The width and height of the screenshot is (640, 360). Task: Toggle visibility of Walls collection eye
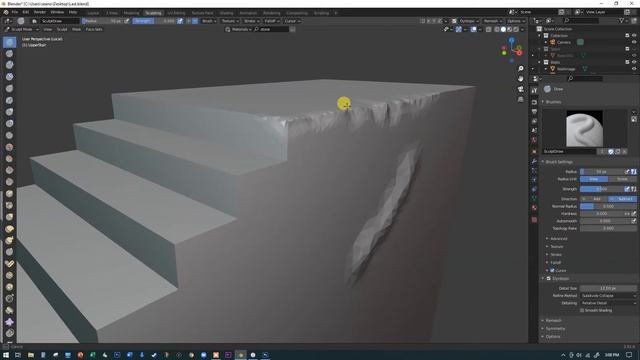[x=634, y=62]
